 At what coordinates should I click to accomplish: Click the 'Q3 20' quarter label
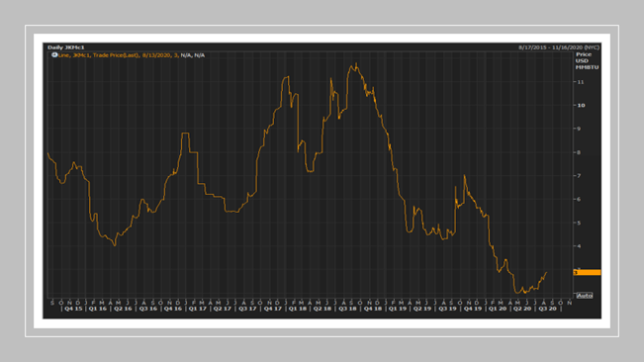click(x=547, y=309)
